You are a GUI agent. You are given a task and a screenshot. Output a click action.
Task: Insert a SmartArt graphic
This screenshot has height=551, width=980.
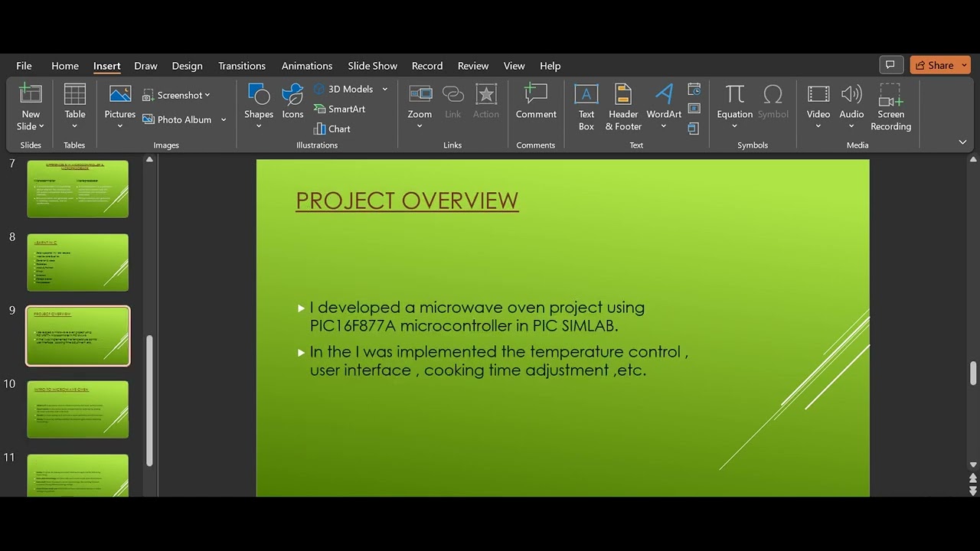point(339,109)
